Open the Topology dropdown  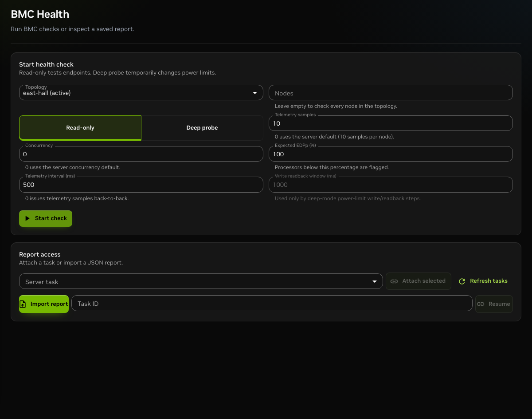point(141,93)
